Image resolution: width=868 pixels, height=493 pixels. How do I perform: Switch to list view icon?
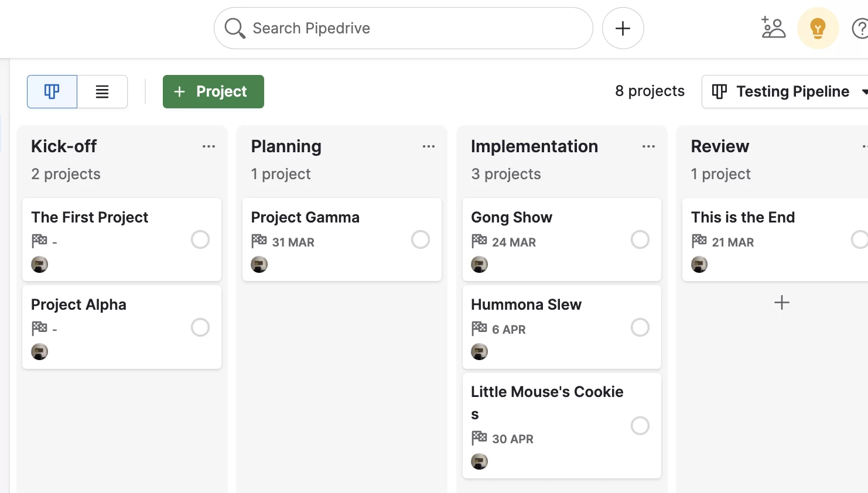tap(102, 91)
